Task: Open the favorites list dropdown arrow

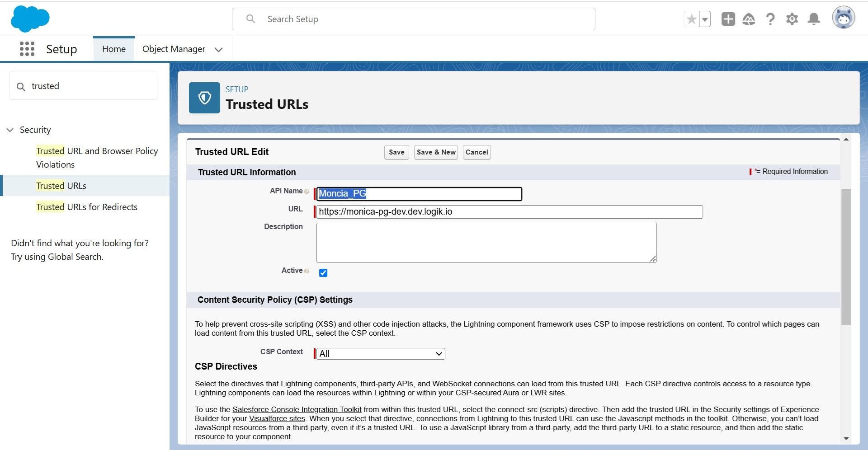Action: click(705, 19)
